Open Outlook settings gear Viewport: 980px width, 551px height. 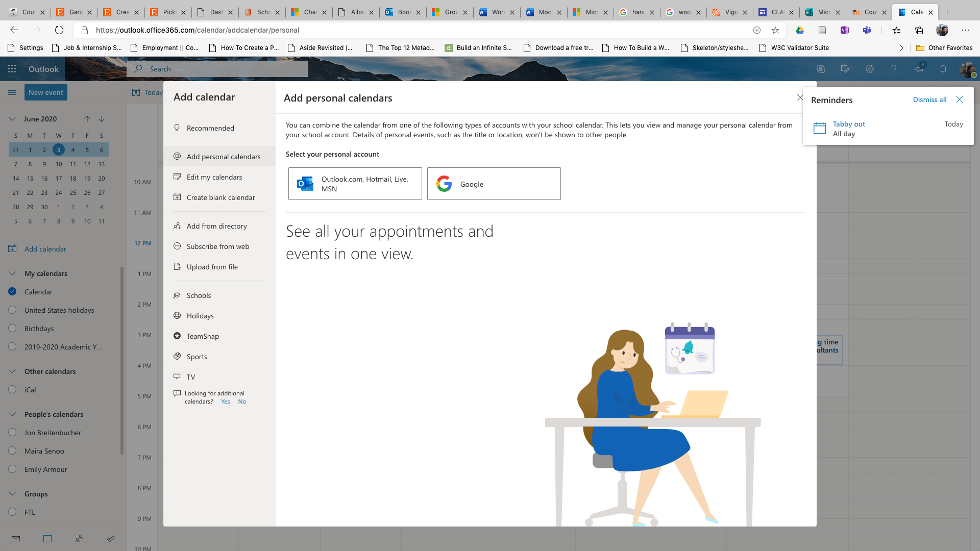(x=870, y=69)
